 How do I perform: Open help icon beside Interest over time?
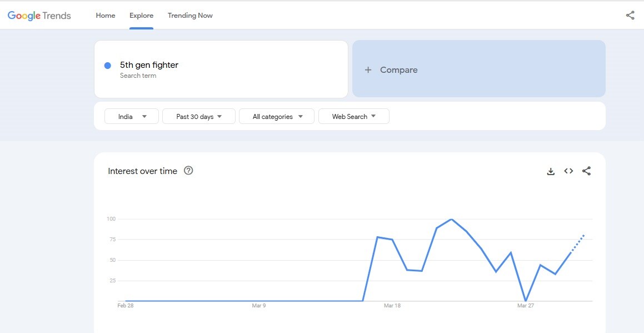[188, 171]
